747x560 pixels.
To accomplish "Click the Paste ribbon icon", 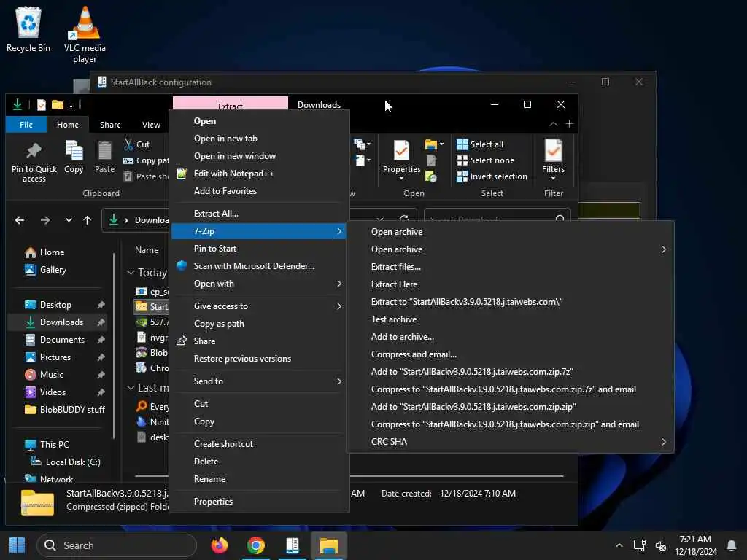I will (104, 157).
